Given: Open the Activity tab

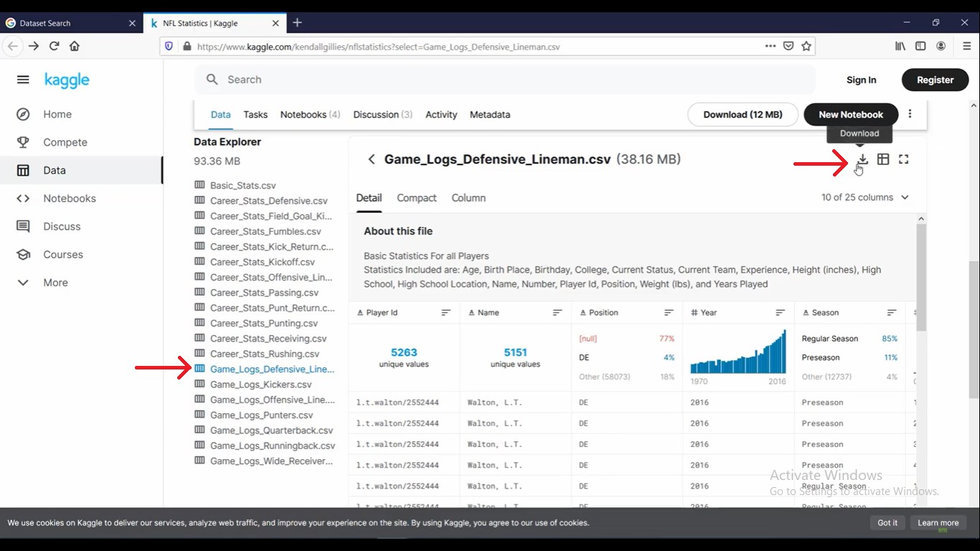Looking at the screenshot, I should 441,115.
